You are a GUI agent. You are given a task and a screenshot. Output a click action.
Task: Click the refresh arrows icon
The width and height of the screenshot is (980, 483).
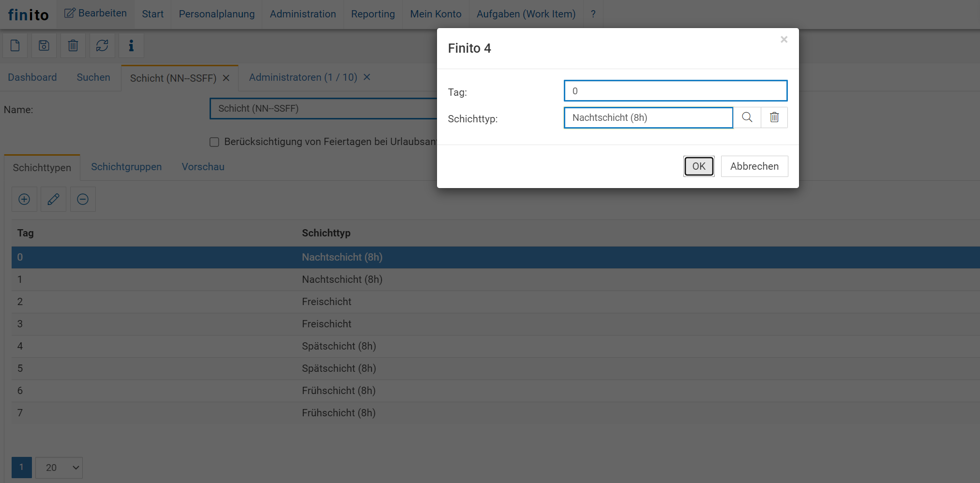click(102, 46)
